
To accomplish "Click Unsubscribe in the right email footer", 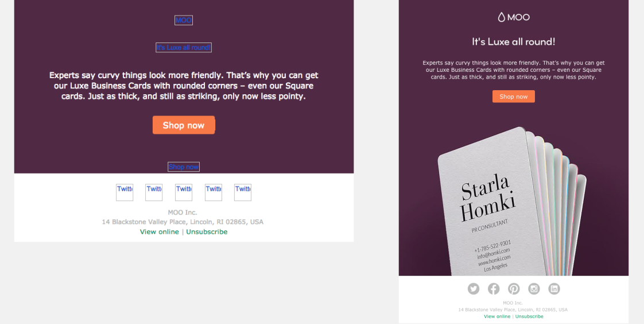I will pyautogui.click(x=529, y=317).
